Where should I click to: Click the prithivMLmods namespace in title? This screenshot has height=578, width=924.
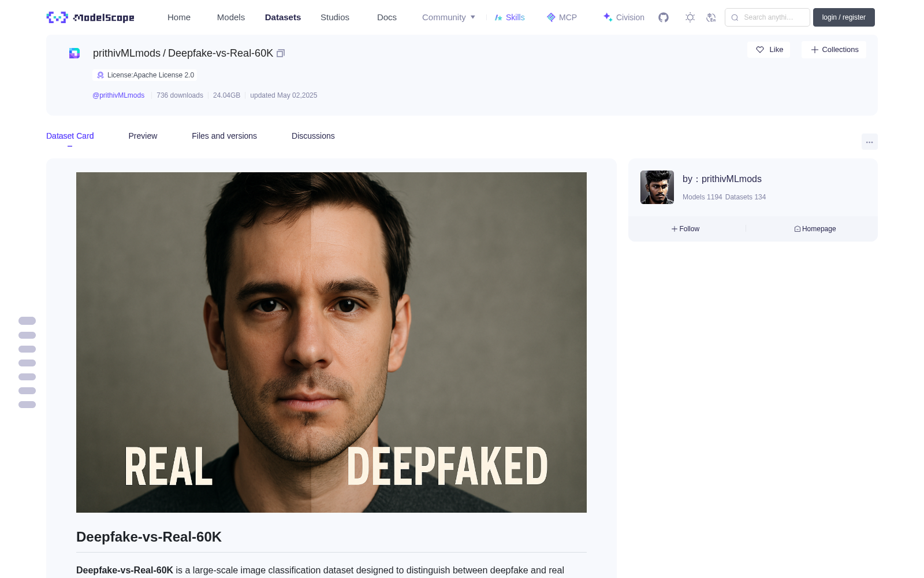[126, 53]
